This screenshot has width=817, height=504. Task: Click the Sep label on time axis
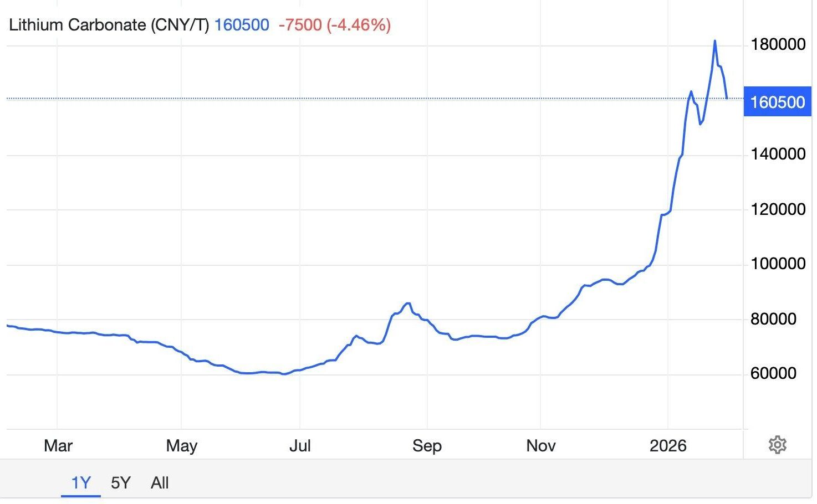point(427,446)
